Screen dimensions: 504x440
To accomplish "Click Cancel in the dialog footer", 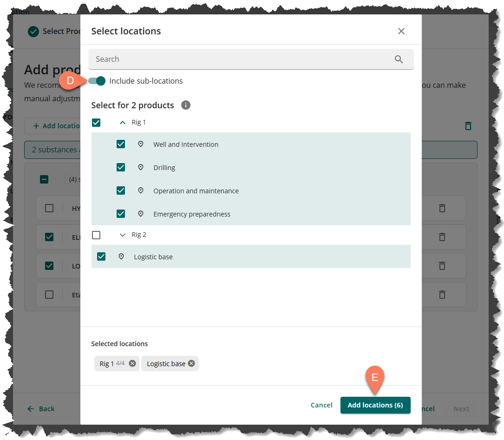I will 321,405.
